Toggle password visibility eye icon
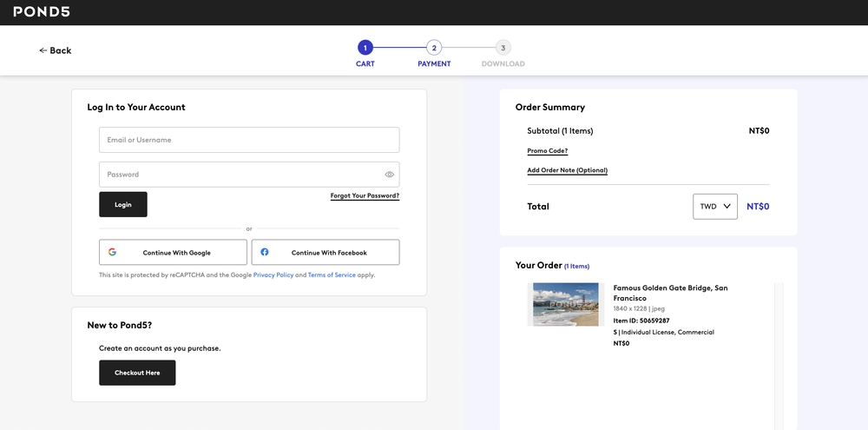This screenshot has width=868, height=430. coord(389,175)
